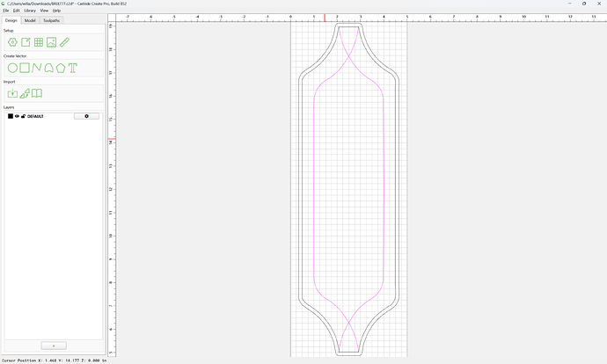
Task: Open the Help menu
Action: pyautogui.click(x=56, y=11)
